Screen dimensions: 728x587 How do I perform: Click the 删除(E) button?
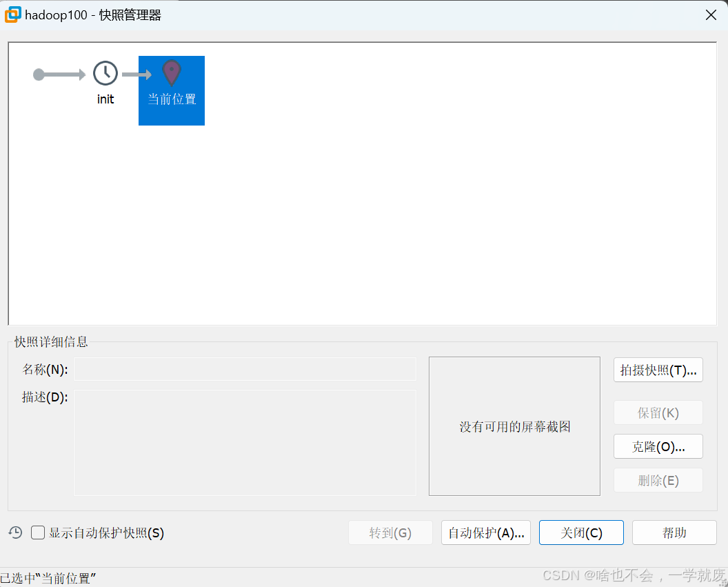(658, 480)
